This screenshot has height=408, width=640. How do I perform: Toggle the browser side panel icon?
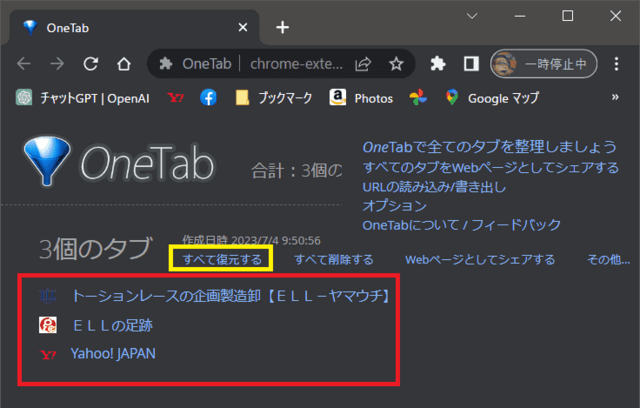470,64
